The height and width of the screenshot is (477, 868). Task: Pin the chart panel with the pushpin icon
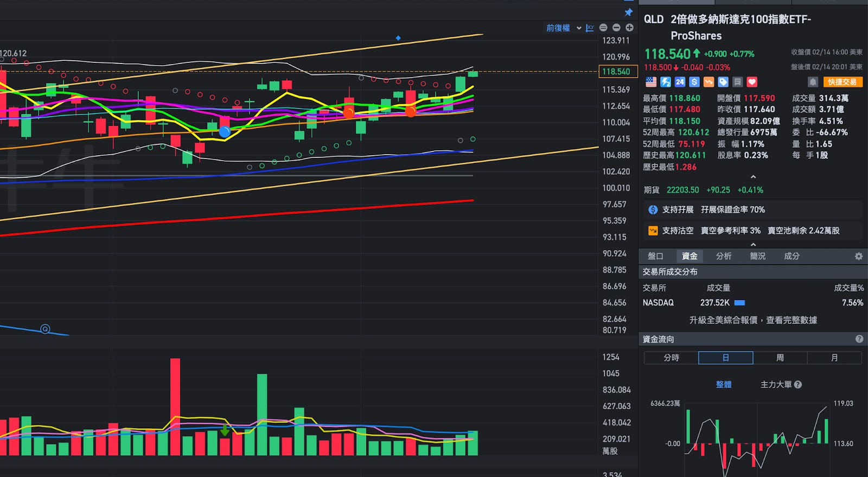tap(629, 12)
